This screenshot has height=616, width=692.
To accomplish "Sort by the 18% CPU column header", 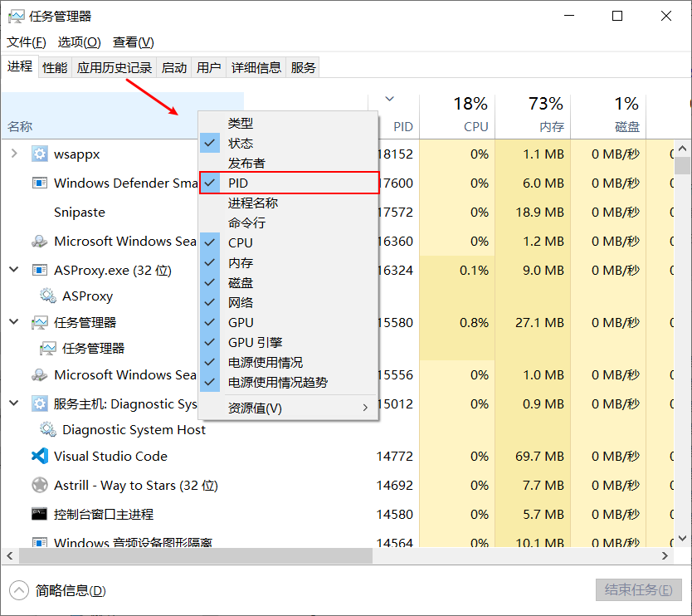I will pos(457,116).
